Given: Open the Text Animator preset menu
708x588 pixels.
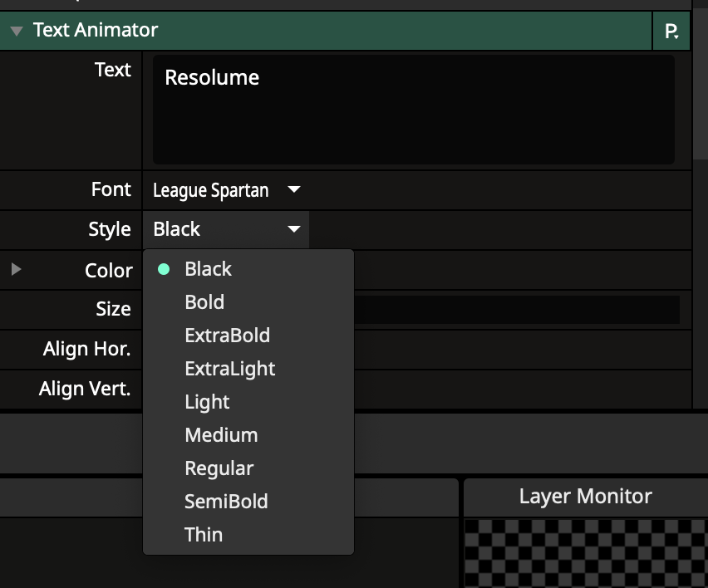Looking at the screenshot, I should point(671,32).
